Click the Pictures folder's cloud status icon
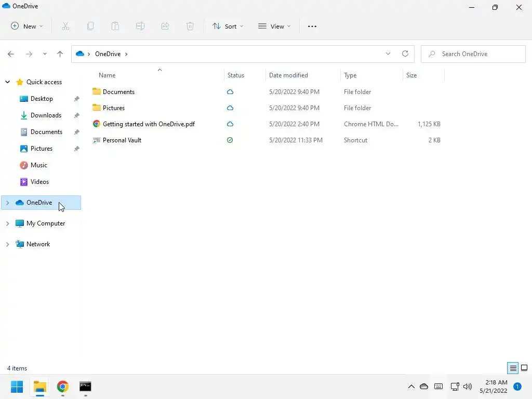532x399 pixels. (x=230, y=108)
